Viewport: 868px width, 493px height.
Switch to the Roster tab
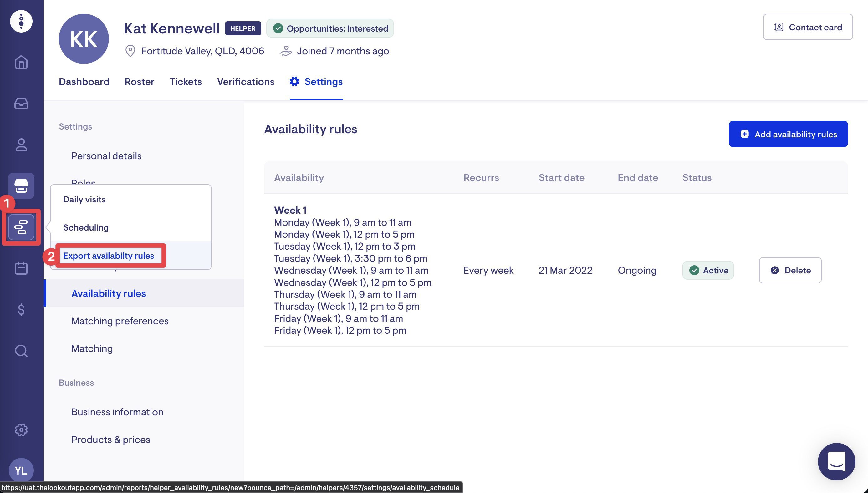pos(139,82)
